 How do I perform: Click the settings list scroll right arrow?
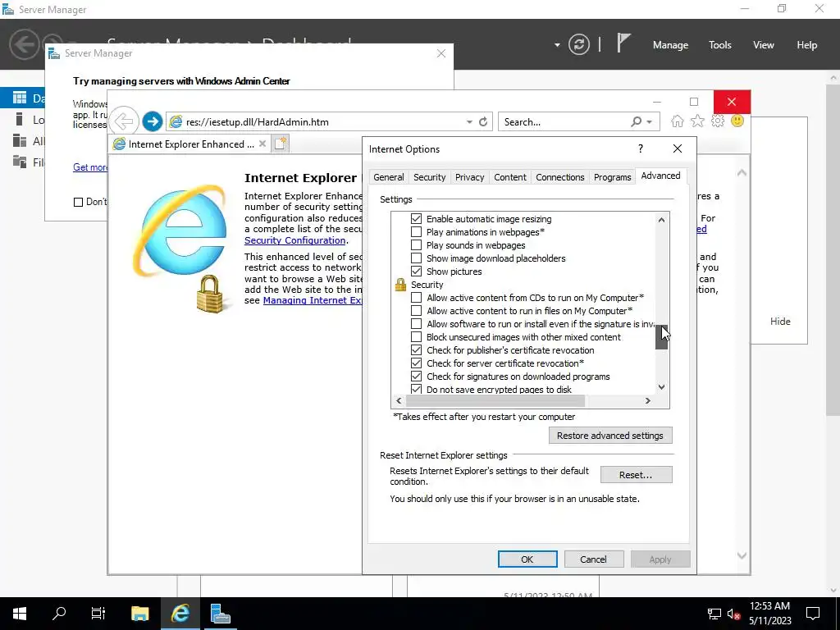click(x=648, y=400)
